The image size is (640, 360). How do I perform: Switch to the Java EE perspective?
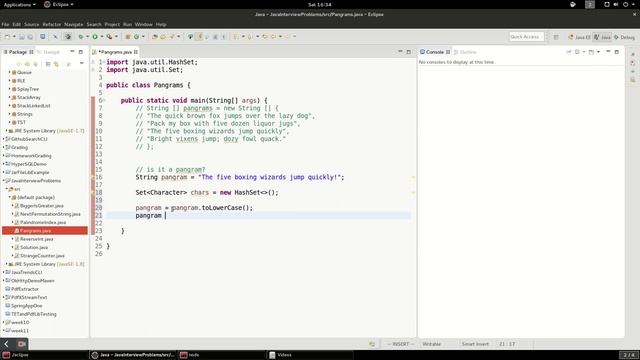coord(579,37)
